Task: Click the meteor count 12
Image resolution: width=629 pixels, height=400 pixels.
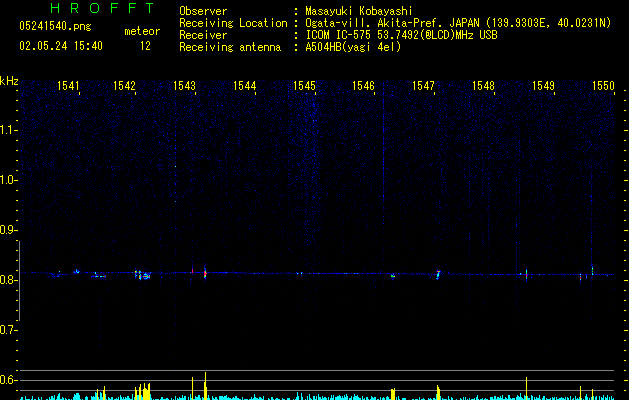Action: click(x=145, y=46)
